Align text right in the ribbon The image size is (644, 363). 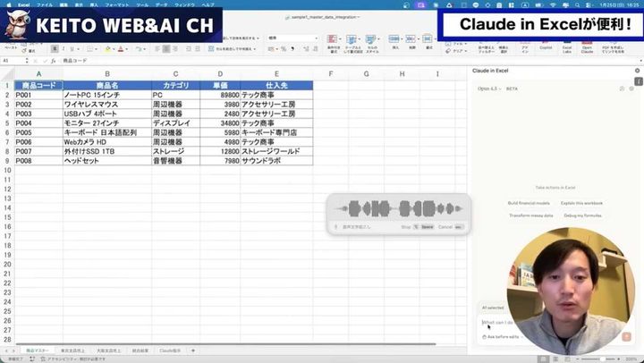click(175, 49)
